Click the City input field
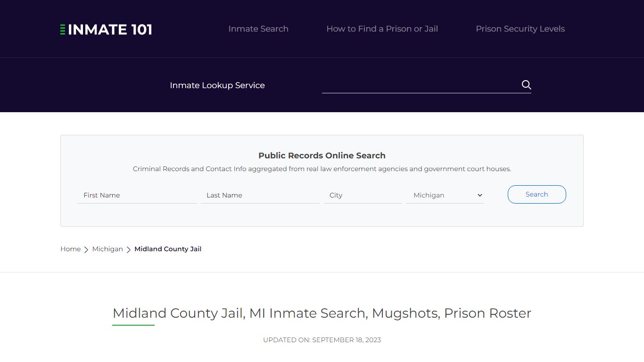Viewport: 644px width, 362px height. tap(363, 195)
